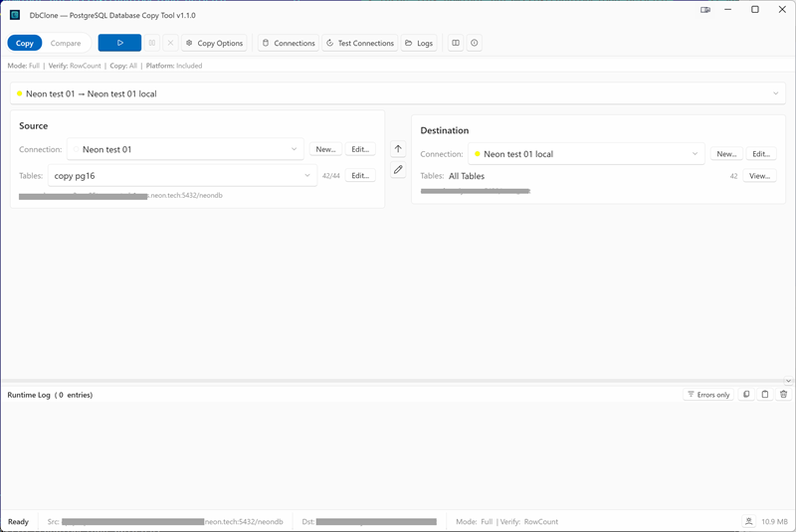
Task: Click the copy log icon
Action: click(x=746, y=395)
